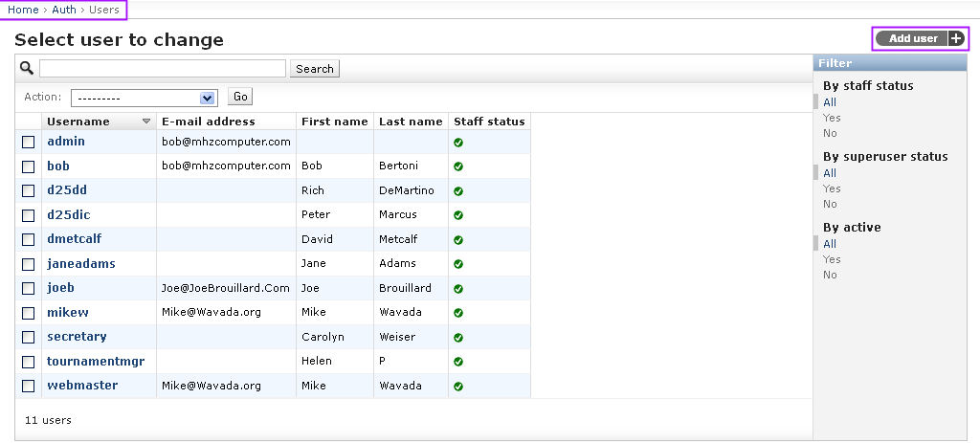Screen dimensions: 980x443
Task: Open the Action dropdown menu
Action: 145,98
